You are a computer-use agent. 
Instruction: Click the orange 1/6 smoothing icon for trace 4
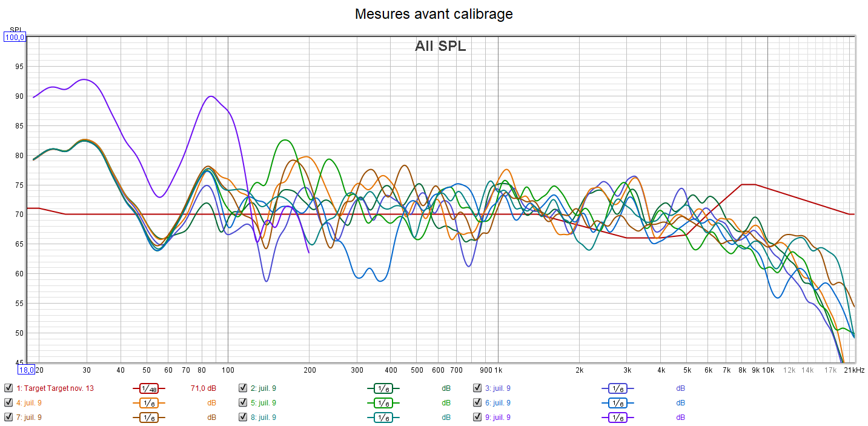(148, 403)
